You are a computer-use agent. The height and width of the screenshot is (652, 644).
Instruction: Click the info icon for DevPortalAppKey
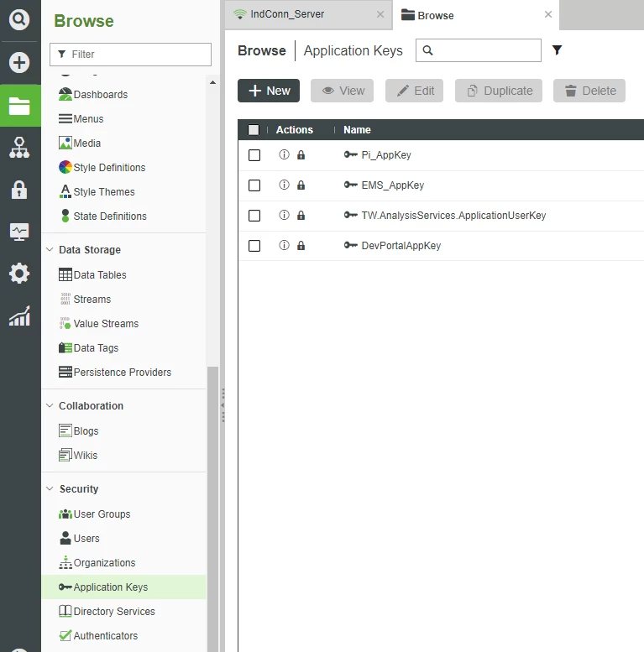click(x=284, y=245)
